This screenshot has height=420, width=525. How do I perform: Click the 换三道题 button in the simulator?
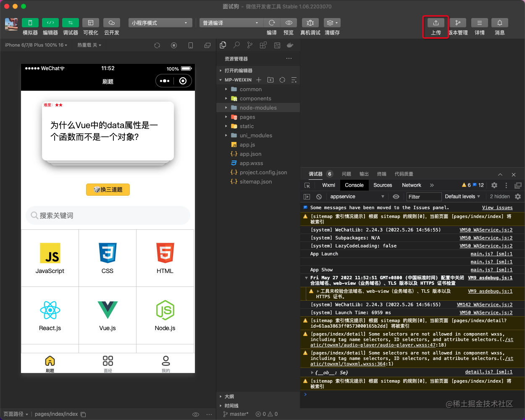[x=108, y=189]
